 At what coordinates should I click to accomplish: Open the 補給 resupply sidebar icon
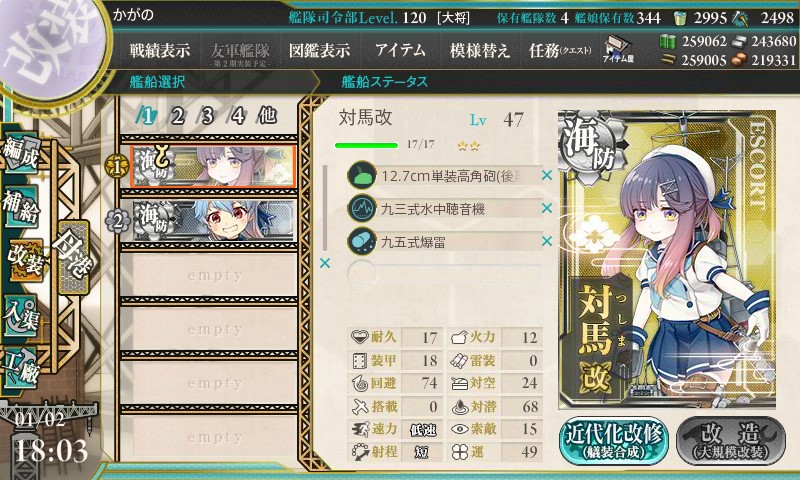(21, 206)
